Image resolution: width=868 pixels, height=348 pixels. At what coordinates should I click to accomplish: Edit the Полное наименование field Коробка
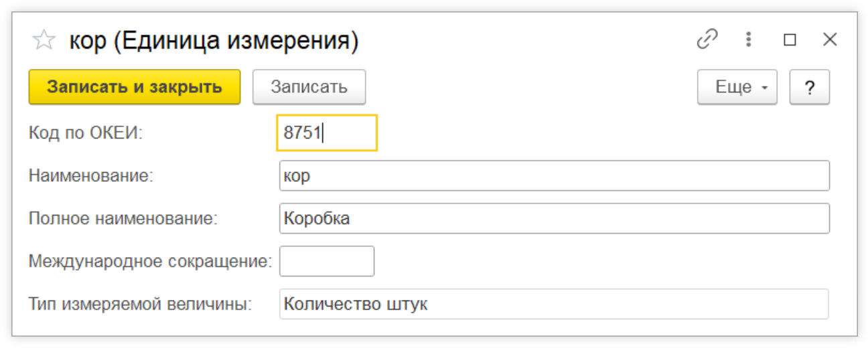pyautogui.click(x=555, y=218)
